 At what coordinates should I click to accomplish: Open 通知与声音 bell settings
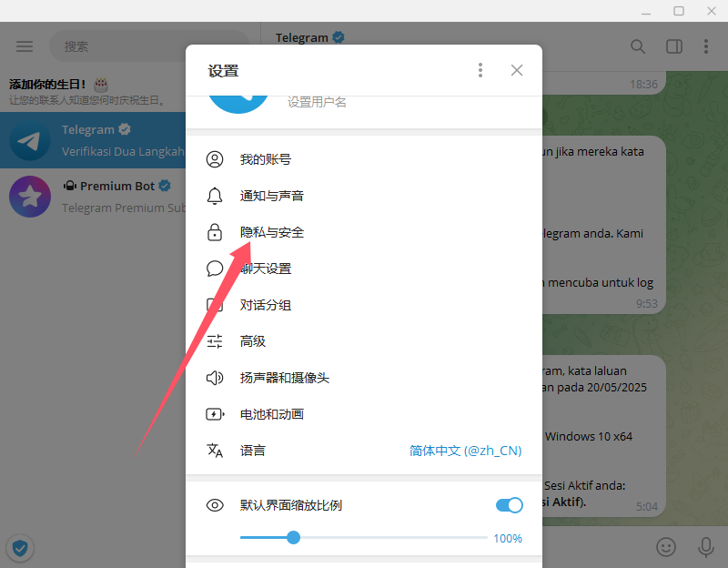[x=364, y=196]
